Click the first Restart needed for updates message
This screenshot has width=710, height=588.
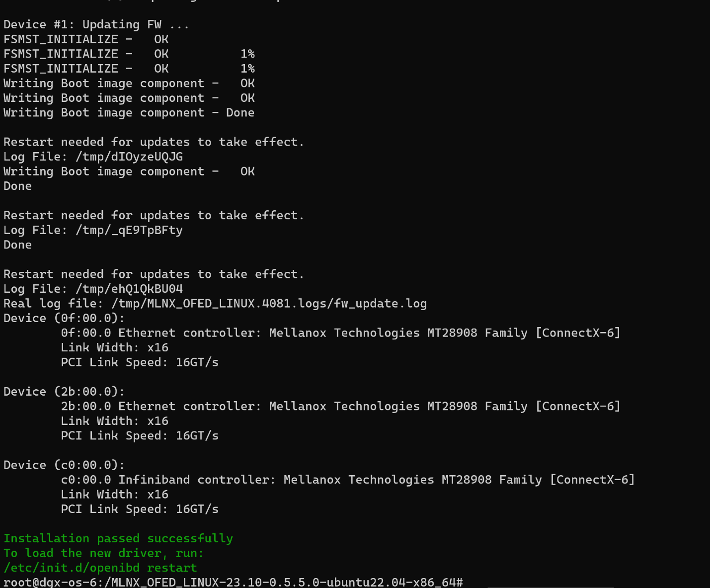[x=153, y=142]
